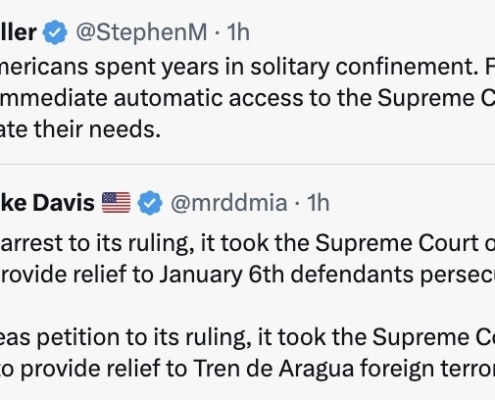Image resolution: width=495 pixels, height=400 pixels.
Task: Click the divider line between the two posts
Action: click(x=247, y=164)
